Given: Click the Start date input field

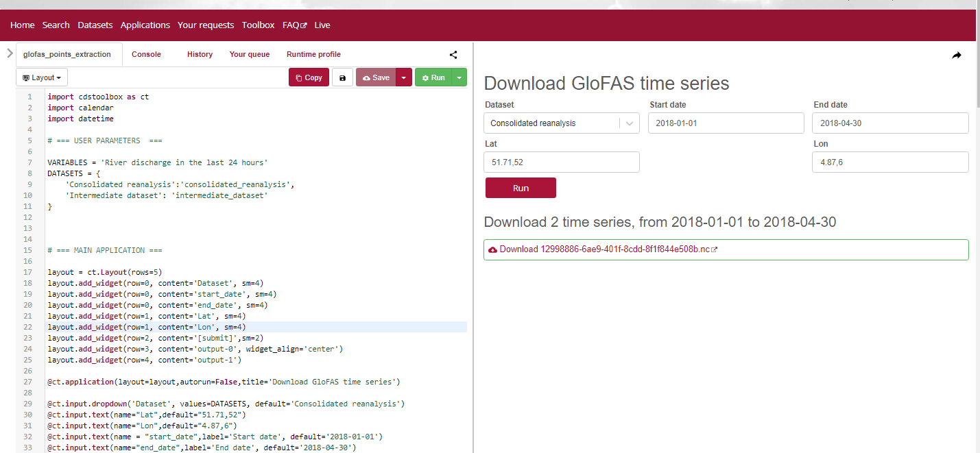Looking at the screenshot, I should click(726, 123).
